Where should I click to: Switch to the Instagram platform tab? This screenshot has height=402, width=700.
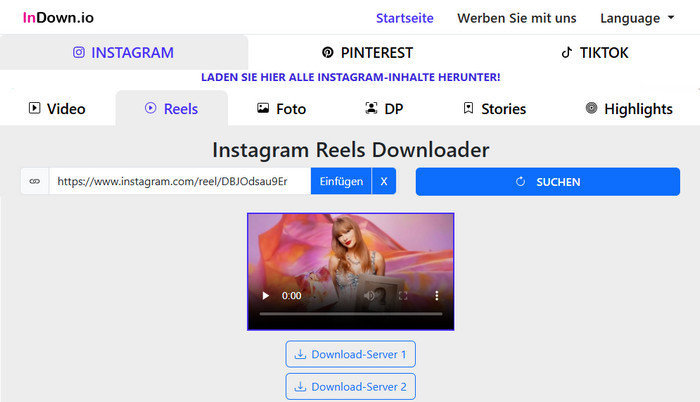click(124, 53)
